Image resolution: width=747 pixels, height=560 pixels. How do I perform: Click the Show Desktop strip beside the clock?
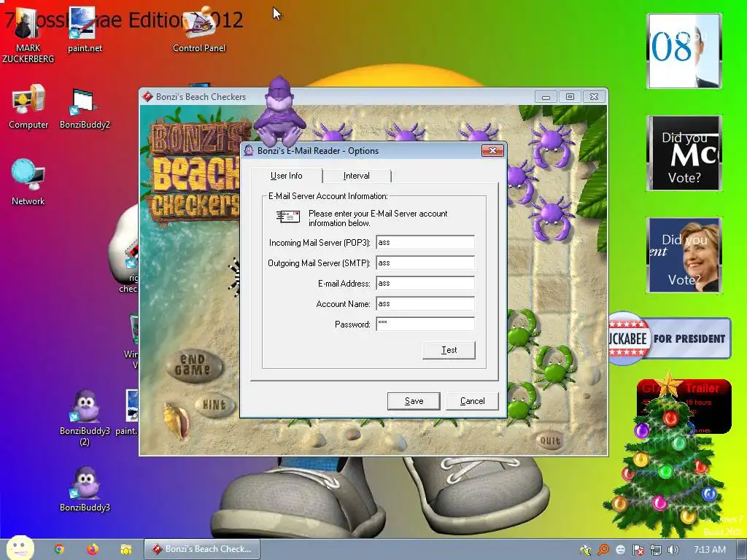tap(742, 550)
